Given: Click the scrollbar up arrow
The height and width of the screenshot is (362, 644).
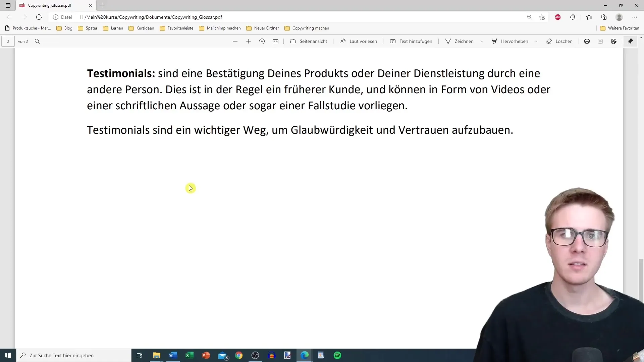Looking at the screenshot, I should click(x=641, y=38).
